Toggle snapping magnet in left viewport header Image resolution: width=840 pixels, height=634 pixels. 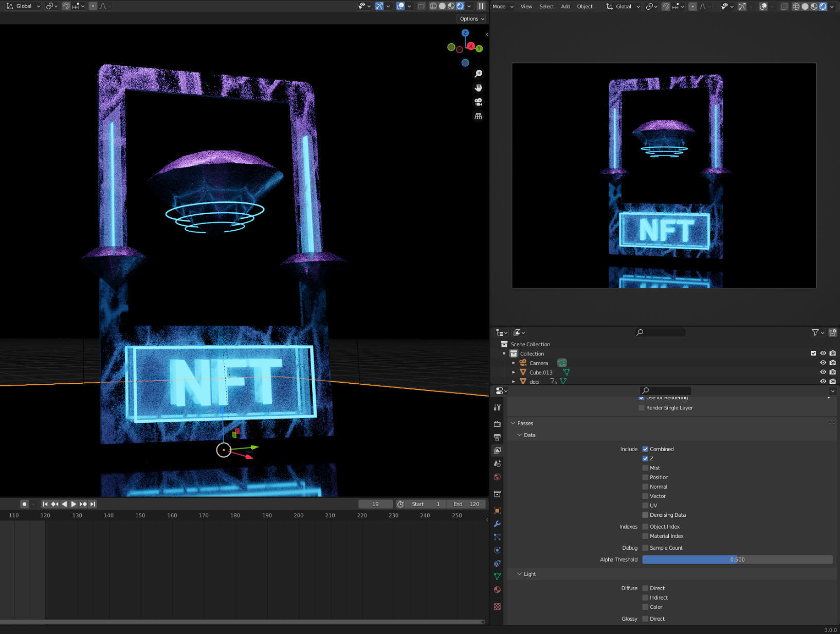(x=66, y=6)
